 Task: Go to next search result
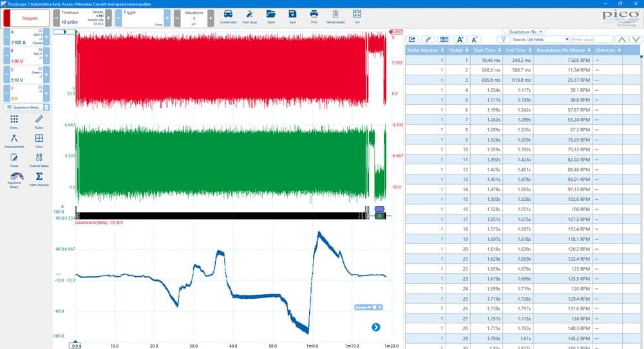point(636,39)
